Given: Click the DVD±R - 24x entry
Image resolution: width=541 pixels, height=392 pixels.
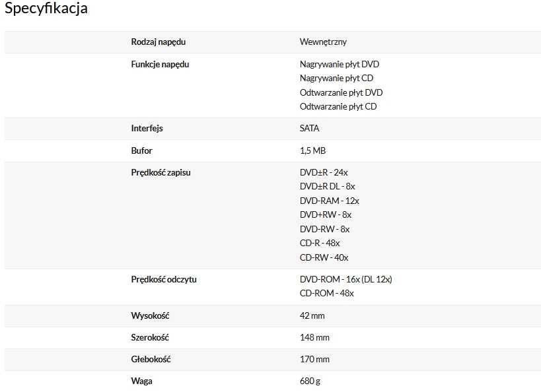Looking at the screenshot, I should tap(324, 172).
